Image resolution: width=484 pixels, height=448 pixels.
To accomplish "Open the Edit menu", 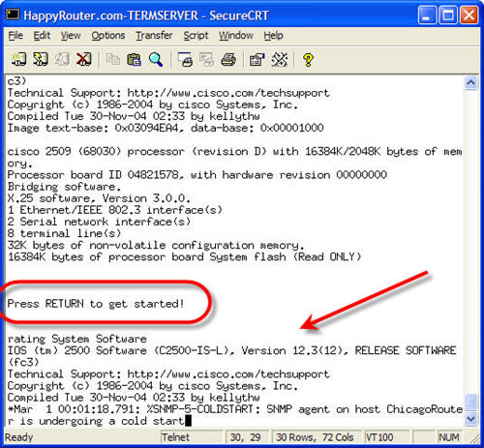I will pos(42,35).
